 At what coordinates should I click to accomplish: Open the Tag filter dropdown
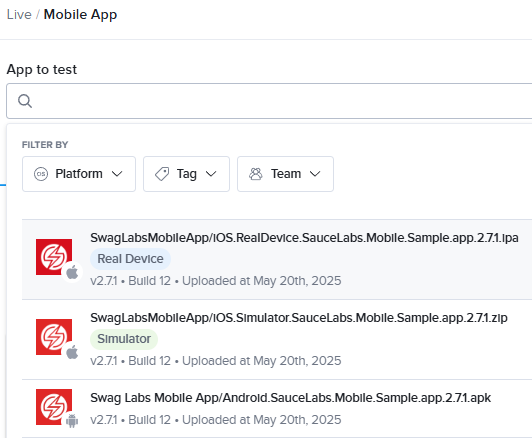pyautogui.click(x=186, y=174)
